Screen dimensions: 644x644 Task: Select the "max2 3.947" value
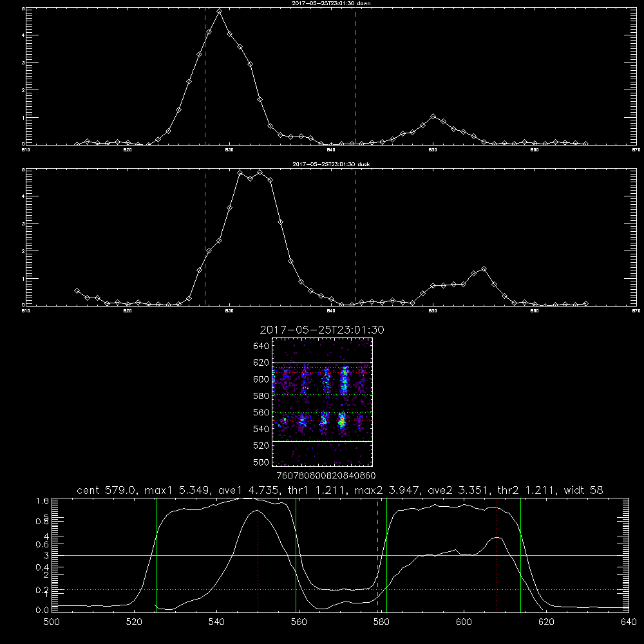[x=388, y=490]
